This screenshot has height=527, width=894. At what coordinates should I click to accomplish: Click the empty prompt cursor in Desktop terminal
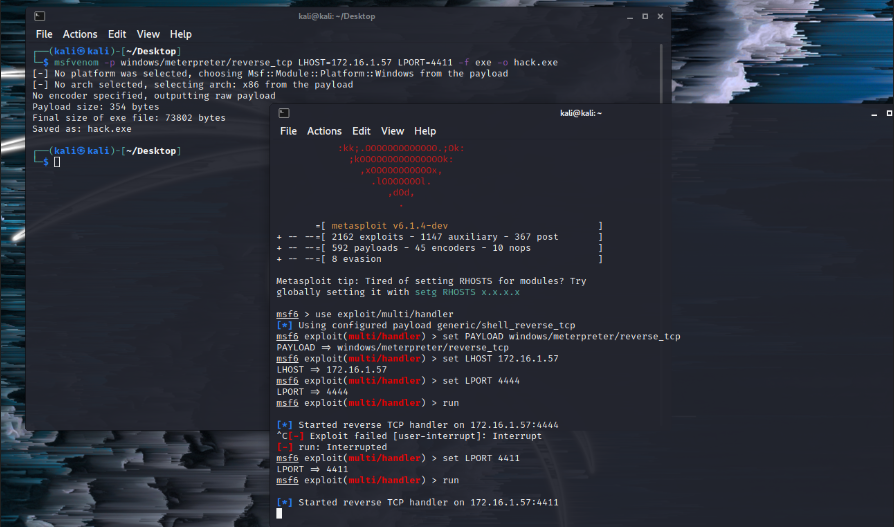57,162
